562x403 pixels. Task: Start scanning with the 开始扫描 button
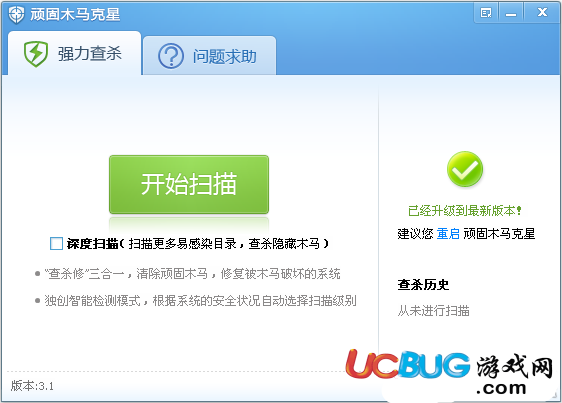click(189, 184)
